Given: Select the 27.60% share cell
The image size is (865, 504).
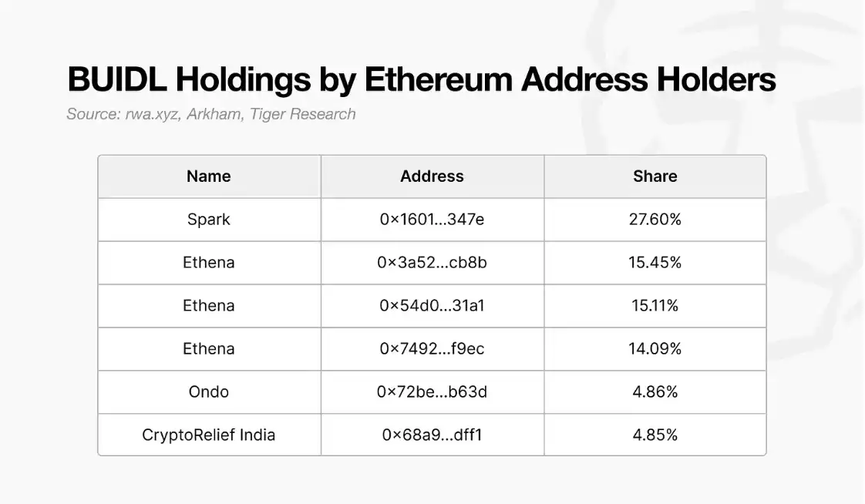Looking at the screenshot, I should 655,220.
